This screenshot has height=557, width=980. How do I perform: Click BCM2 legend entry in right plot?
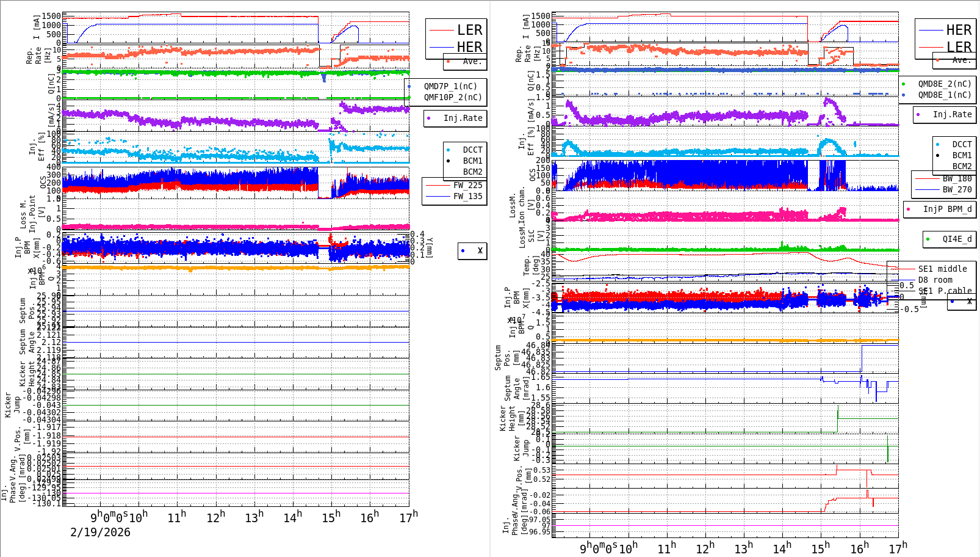tap(962, 166)
